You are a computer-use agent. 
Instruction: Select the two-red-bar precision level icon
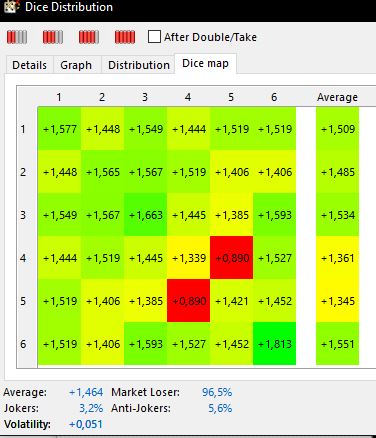tap(17, 37)
